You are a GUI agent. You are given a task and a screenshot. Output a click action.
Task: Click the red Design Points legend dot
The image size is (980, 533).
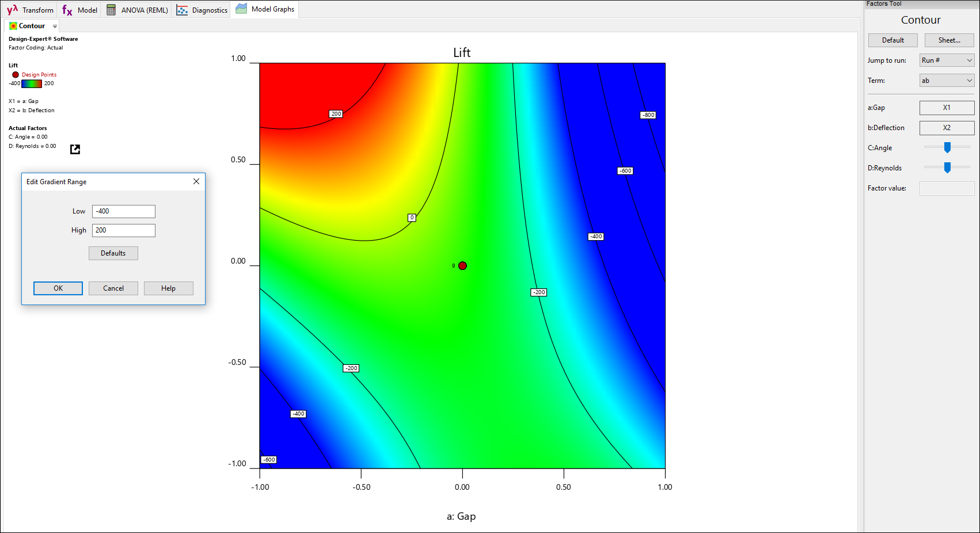(14, 74)
